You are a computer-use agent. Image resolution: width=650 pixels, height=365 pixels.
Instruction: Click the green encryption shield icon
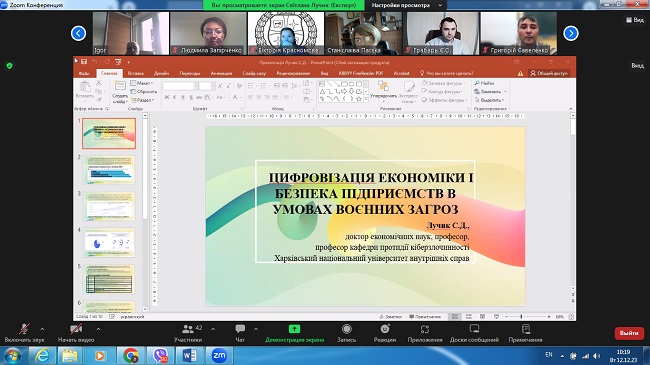point(10,66)
